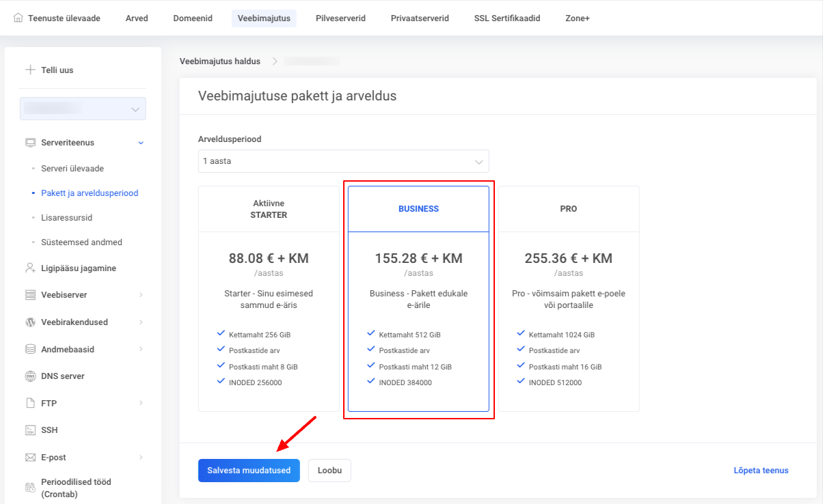The width and height of the screenshot is (823, 504).
Task: Click the Andmebaasid database icon
Action: (x=30, y=349)
